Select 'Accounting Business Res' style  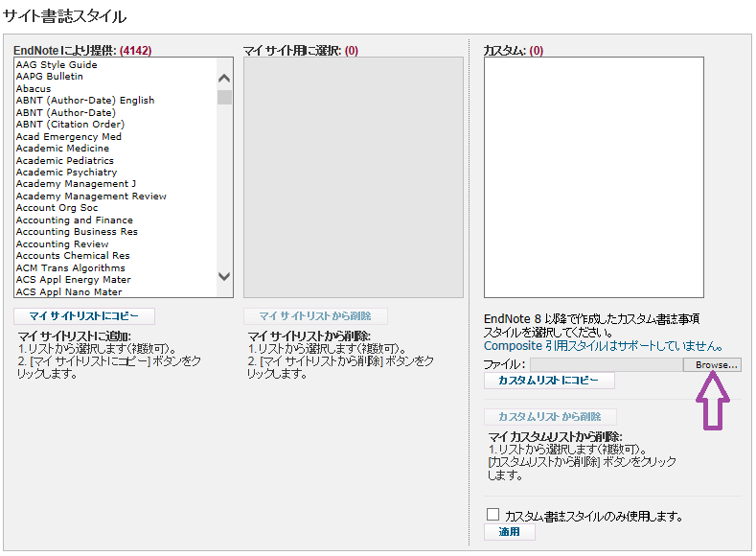(x=78, y=232)
